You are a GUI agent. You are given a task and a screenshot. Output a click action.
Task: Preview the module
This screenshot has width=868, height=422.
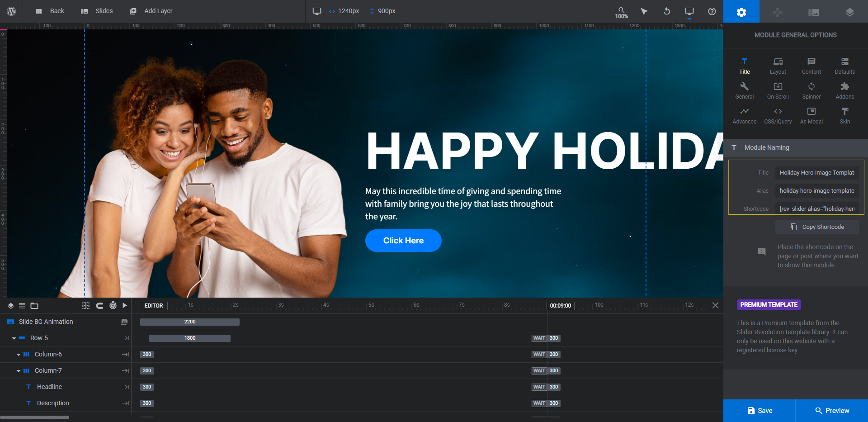tap(832, 411)
